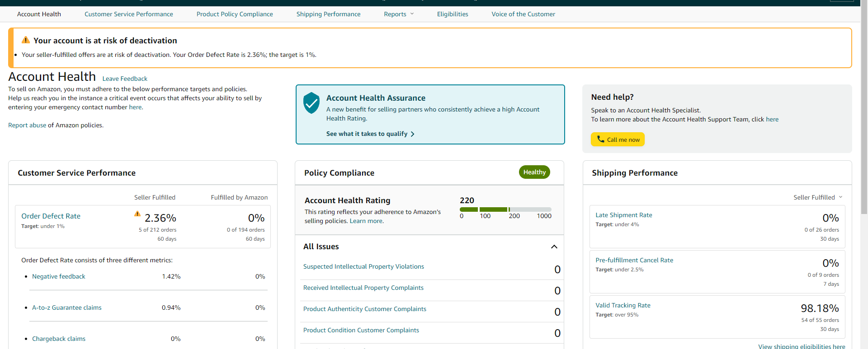Click Learn more under Account Health Rating

pyautogui.click(x=366, y=221)
